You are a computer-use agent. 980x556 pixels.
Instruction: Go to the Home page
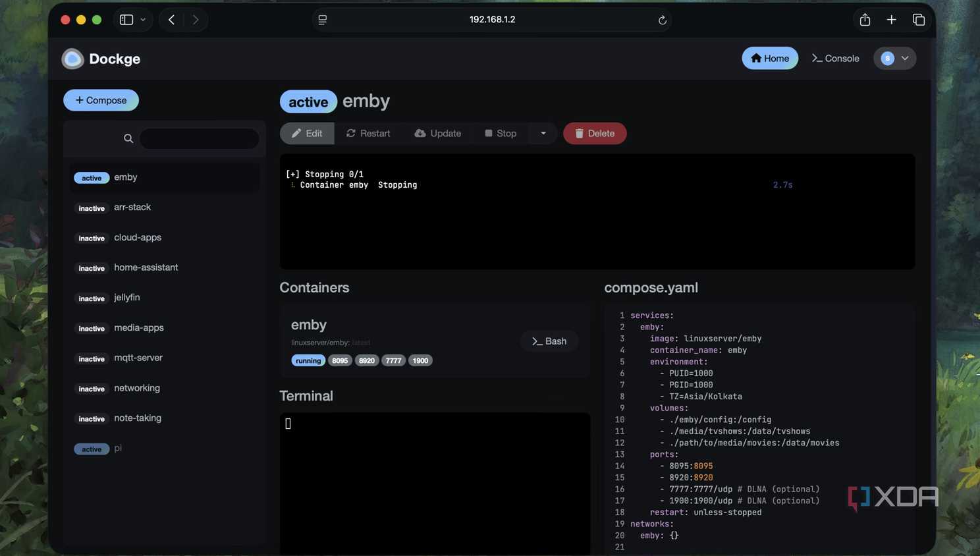point(770,58)
